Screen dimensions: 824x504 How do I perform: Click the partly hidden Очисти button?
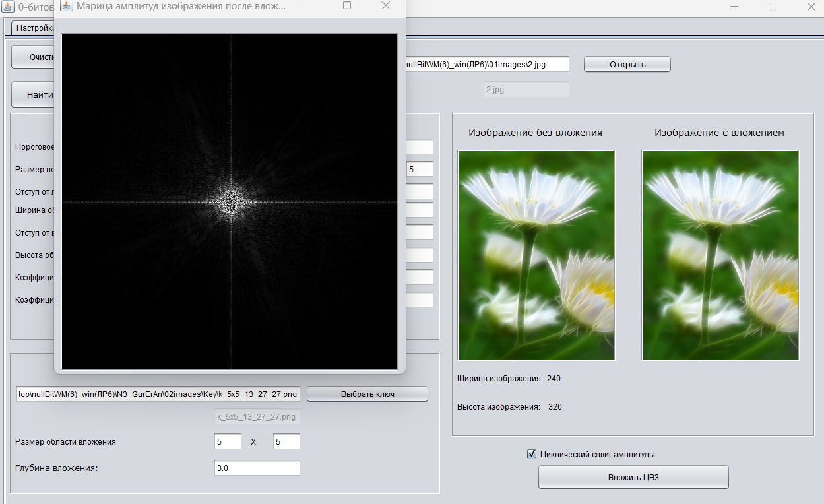pos(32,57)
